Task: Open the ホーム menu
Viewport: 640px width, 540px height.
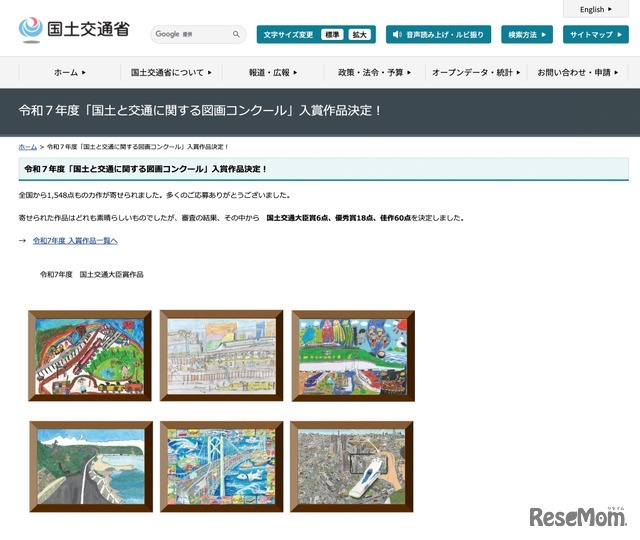Action: point(70,73)
